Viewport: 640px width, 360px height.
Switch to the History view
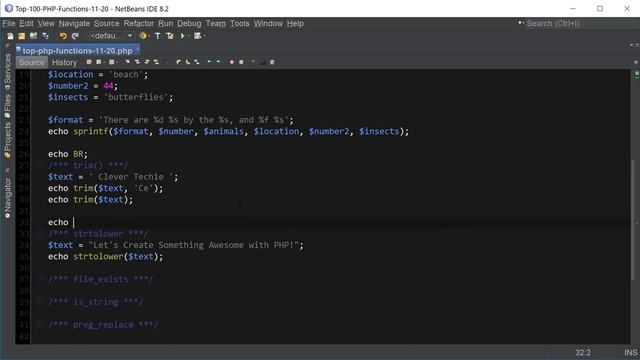point(64,62)
